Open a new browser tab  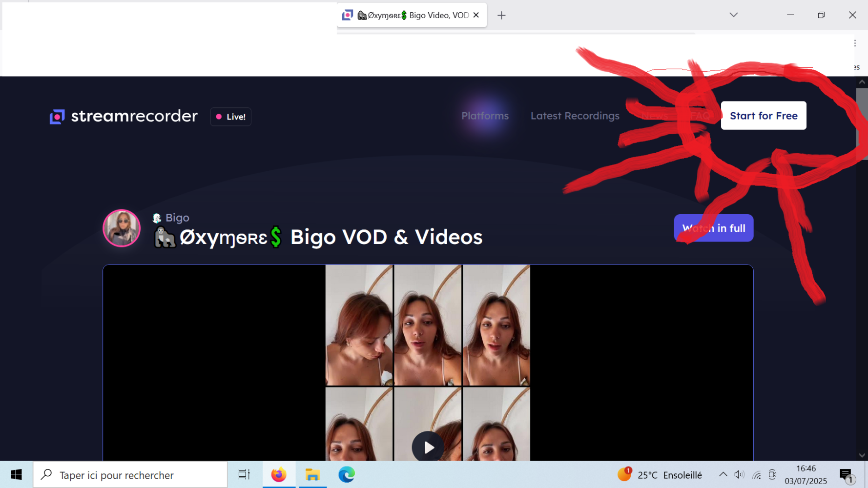click(501, 15)
